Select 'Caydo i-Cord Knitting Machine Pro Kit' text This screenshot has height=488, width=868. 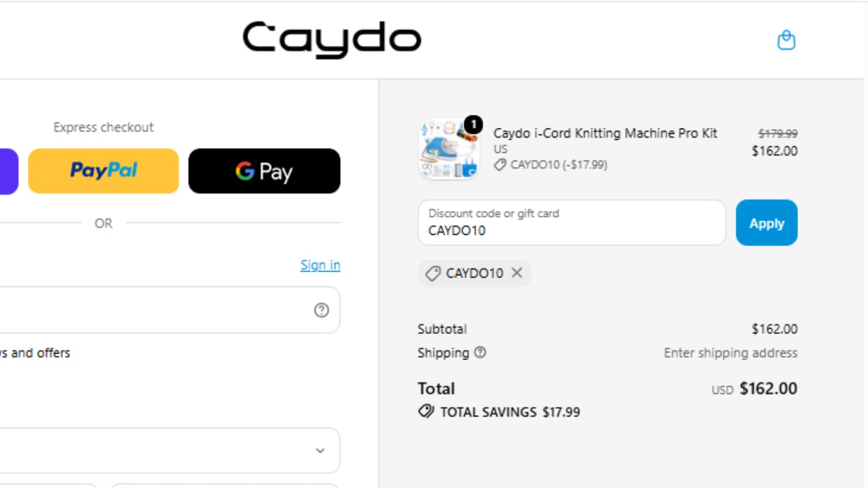point(605,133)
